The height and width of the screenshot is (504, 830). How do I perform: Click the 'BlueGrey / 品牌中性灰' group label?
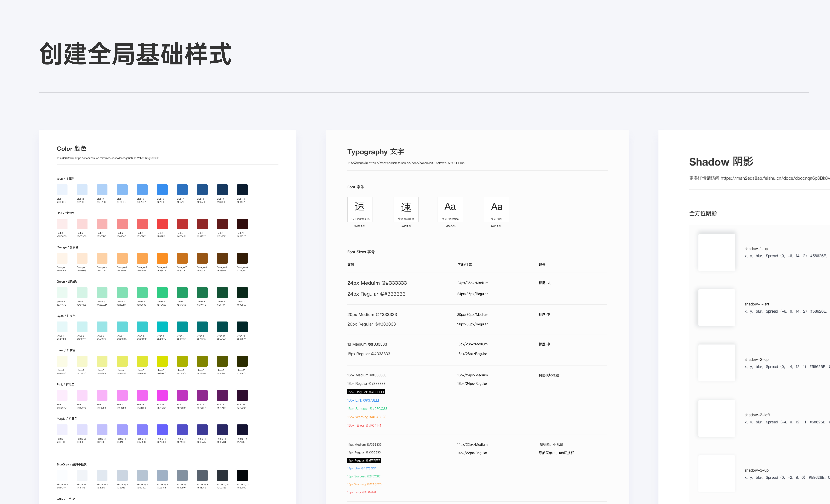coord(71,464)
